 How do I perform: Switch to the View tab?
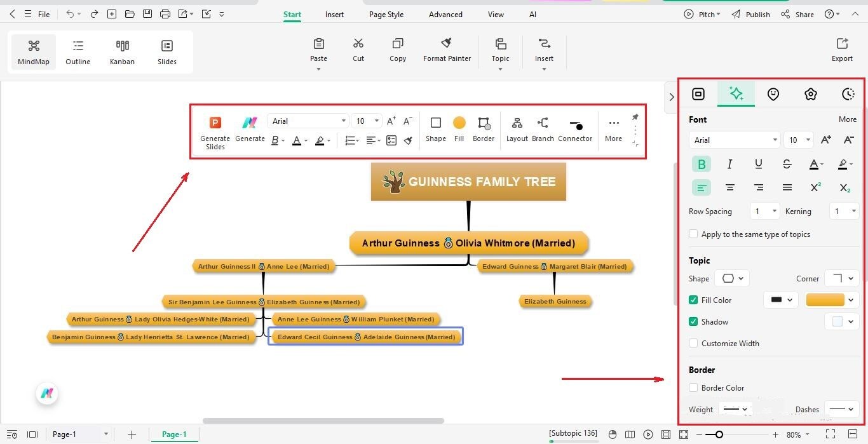tap(496, 15)
